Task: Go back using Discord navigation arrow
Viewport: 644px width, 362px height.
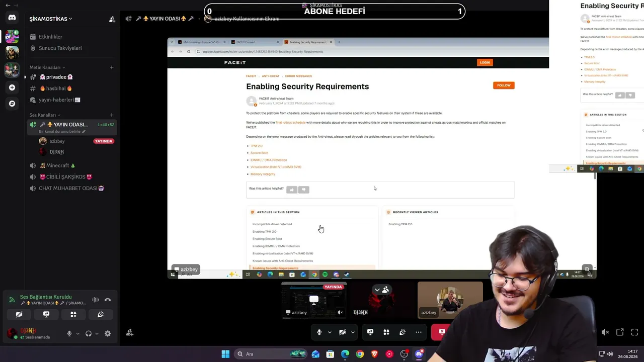Action: (8, 5)
